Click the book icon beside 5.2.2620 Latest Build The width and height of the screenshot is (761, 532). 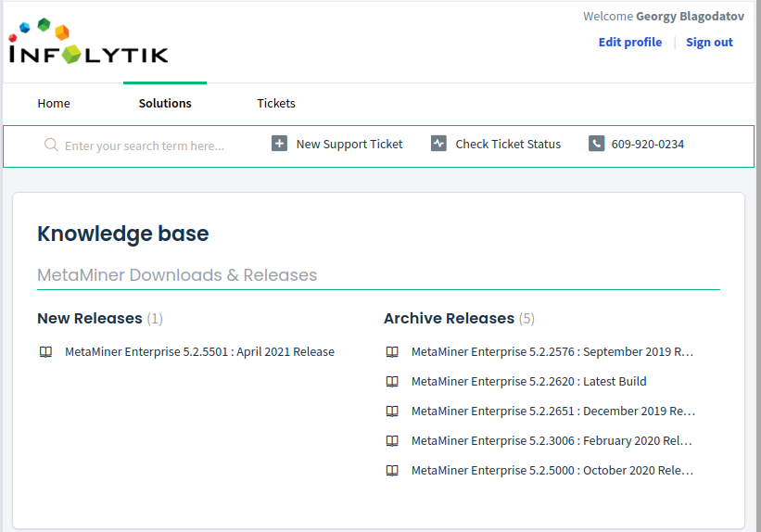pos(392,382)
